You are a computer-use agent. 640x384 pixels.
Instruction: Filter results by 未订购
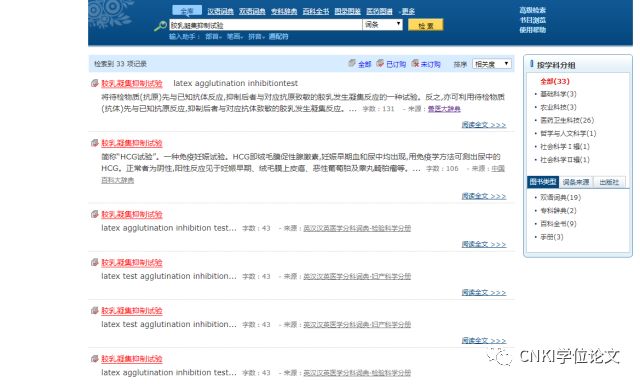tap(431, 64)
